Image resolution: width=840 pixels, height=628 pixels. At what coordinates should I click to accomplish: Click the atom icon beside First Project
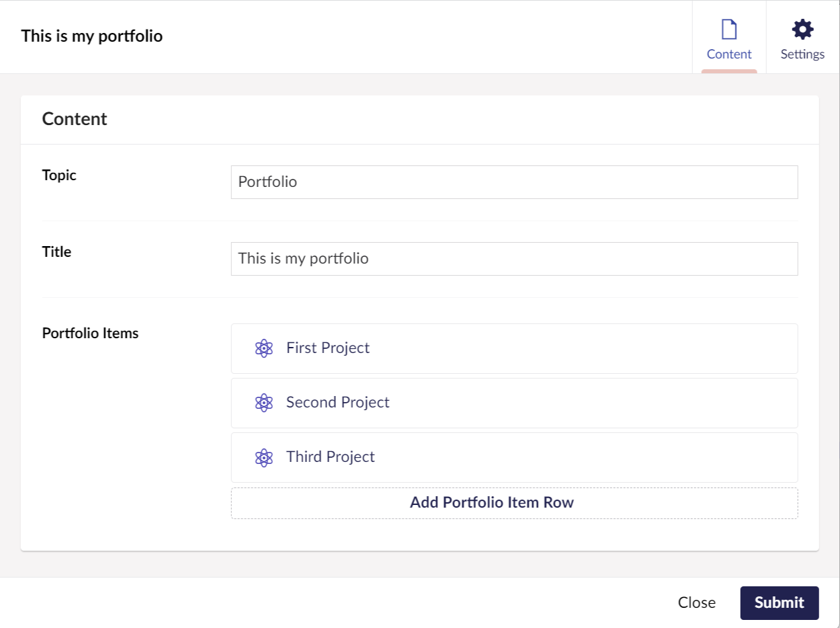(264, 348)
